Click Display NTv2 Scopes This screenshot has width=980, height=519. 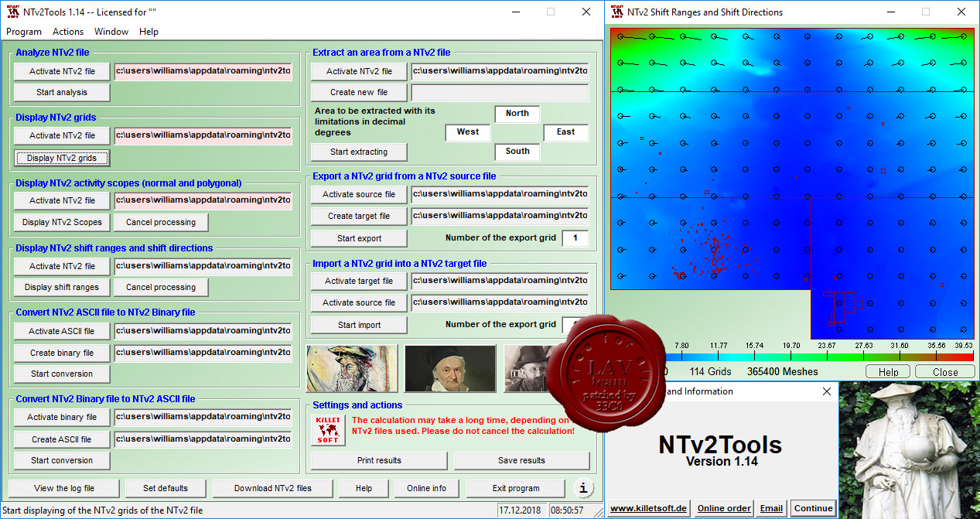tap(62, 222)
